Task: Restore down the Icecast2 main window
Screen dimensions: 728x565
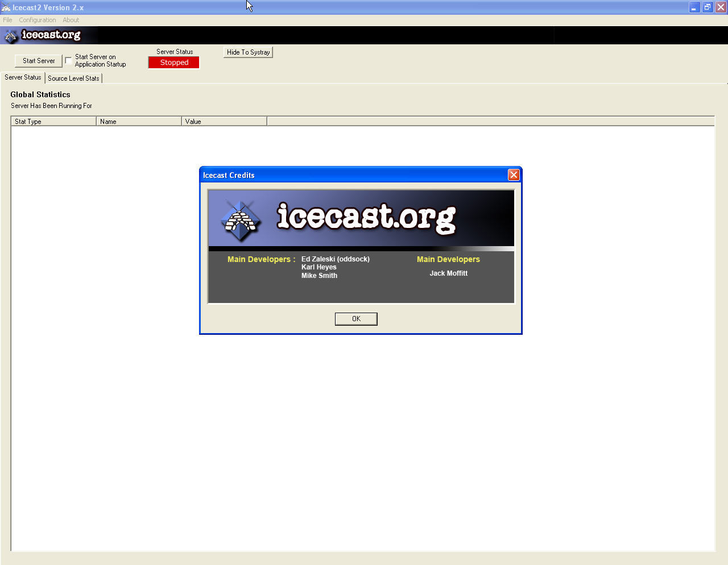Action: (708, 7)
